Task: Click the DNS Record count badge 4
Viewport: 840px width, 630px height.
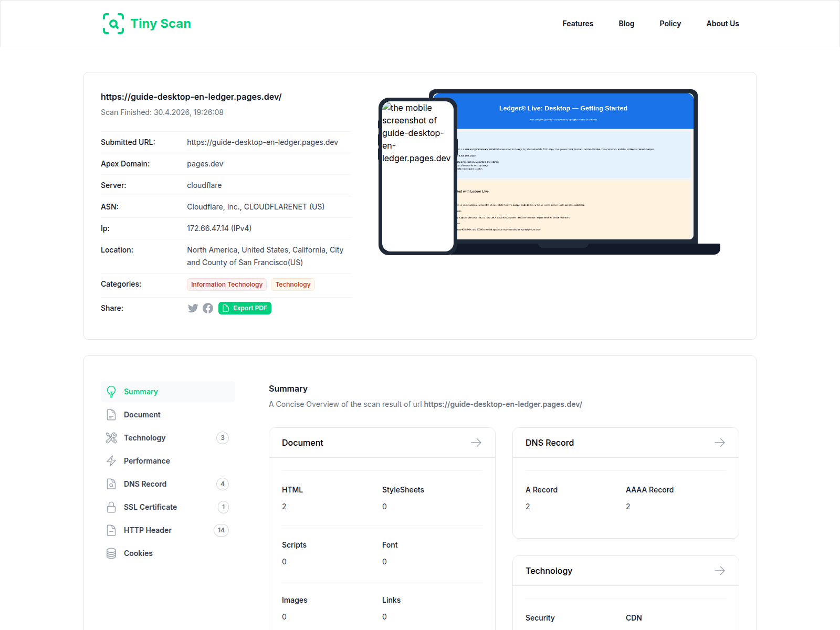Action: 223,484
